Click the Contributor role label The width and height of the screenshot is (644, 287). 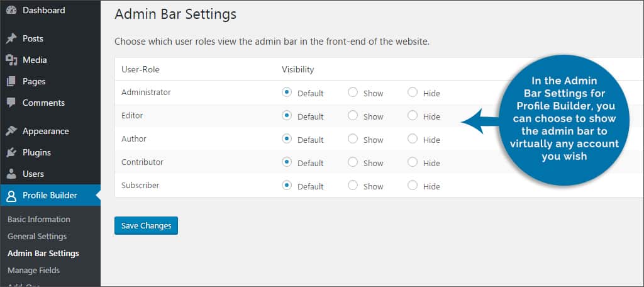tap(143, 162)
